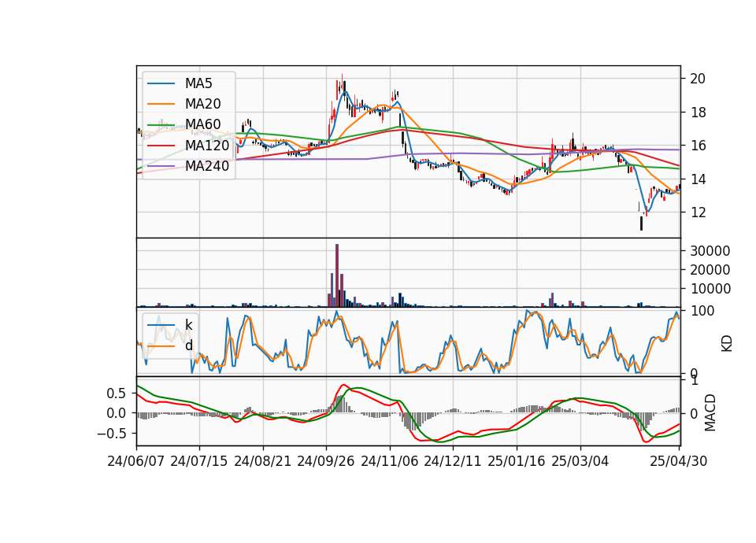Click the price axis value 16
This screenshot has height=543, width=756.
(x=698, y=146)
